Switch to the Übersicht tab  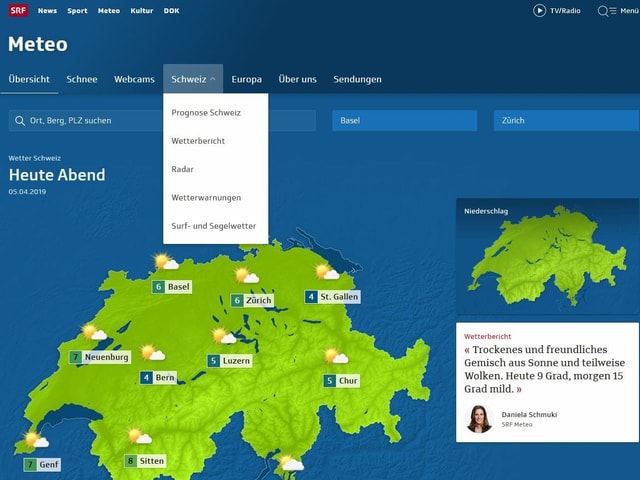pos(29,79)
